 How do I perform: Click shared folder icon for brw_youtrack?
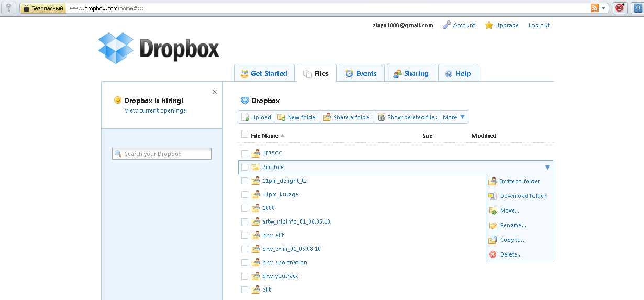click(256, 276)
